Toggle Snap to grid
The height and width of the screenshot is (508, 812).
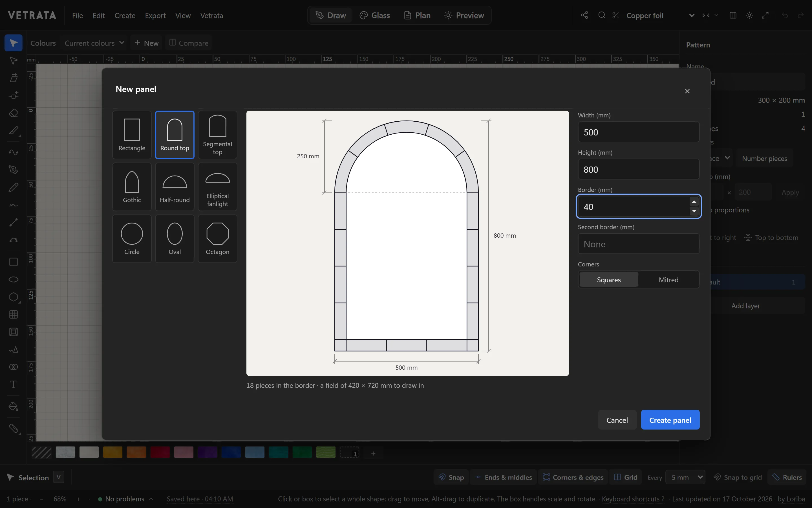tap(738, 477)
